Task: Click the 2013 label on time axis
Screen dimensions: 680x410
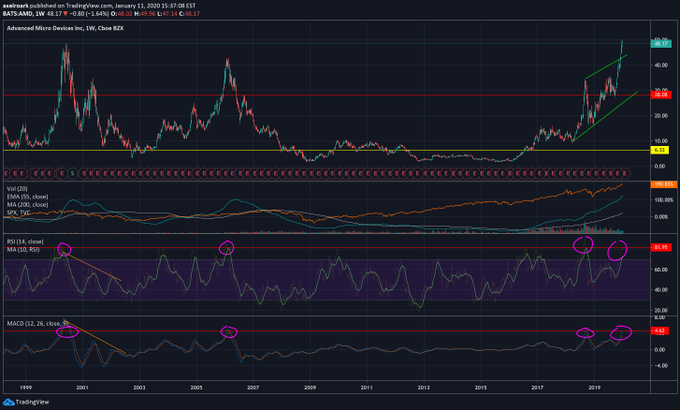Action: coord(424,387)
